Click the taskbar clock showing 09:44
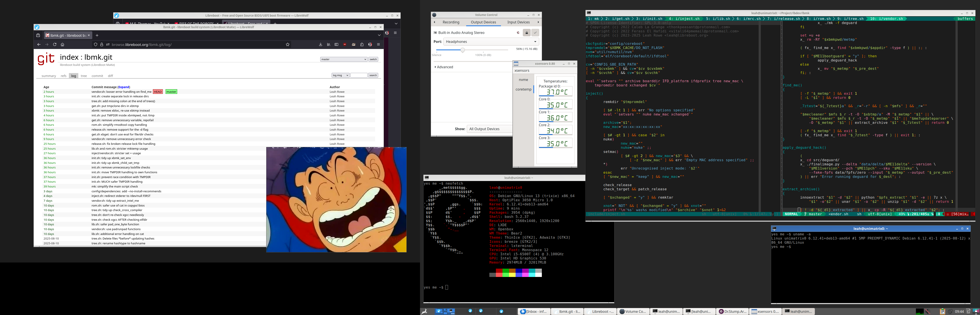Viewport: 980px width, 315px height. pyautogui.click(x=959, y=311)
